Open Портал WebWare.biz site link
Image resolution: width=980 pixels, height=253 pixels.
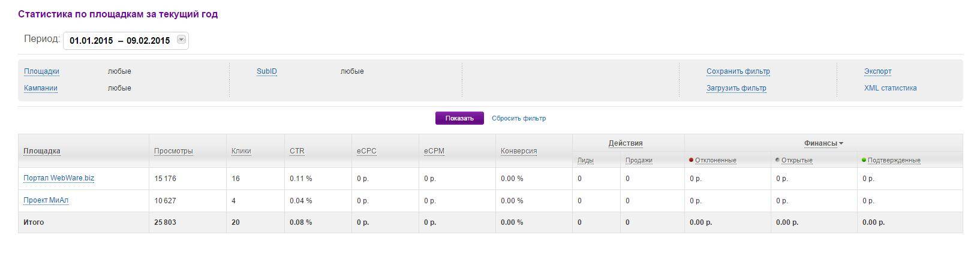point(59,178)
